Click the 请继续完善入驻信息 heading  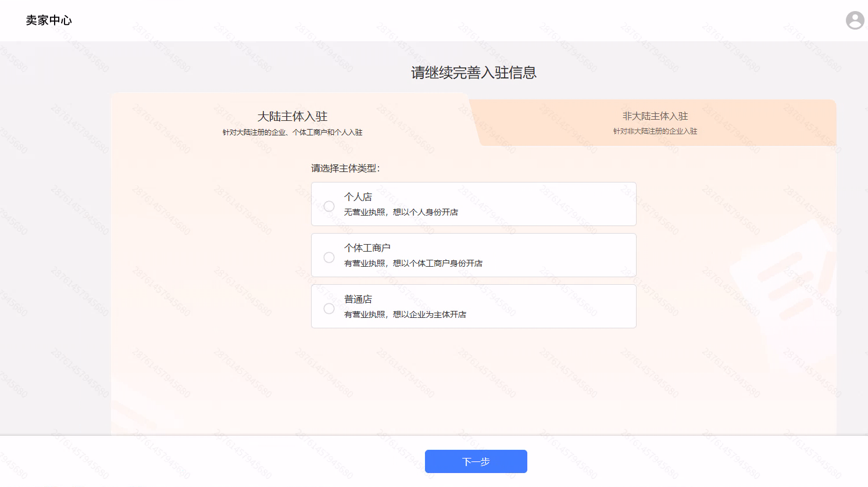click(474, 73)
